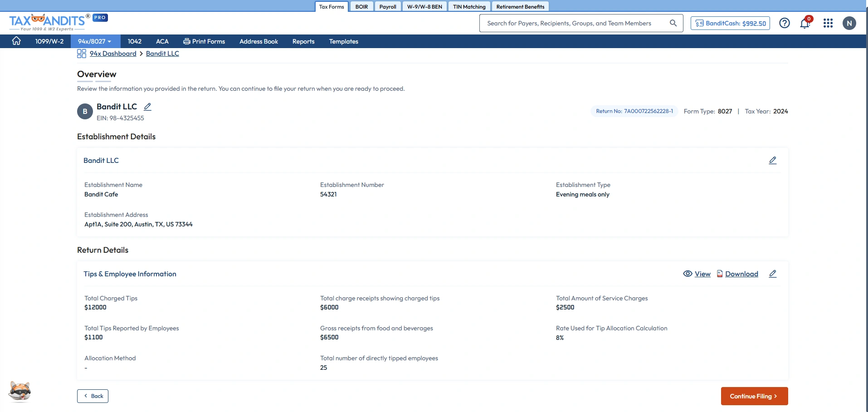Open the Reports menu
The height and width of the screenshot is (412, 868).
tap(303, 41)
